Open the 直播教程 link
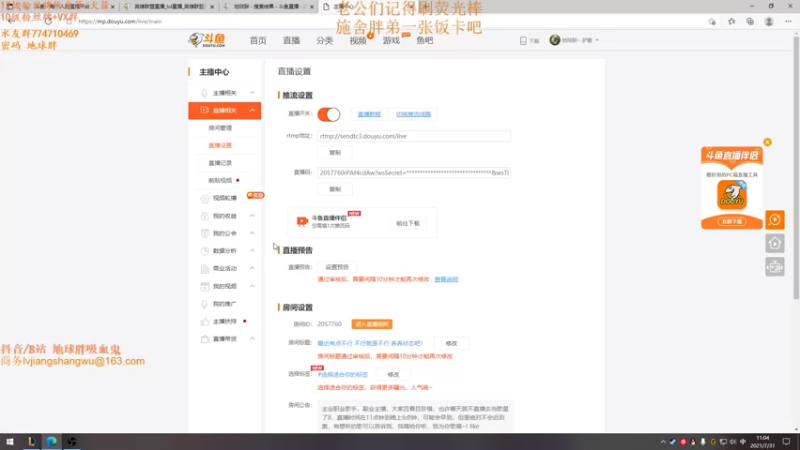This screenshot has height=450, width=800. [x=369, y=114]
